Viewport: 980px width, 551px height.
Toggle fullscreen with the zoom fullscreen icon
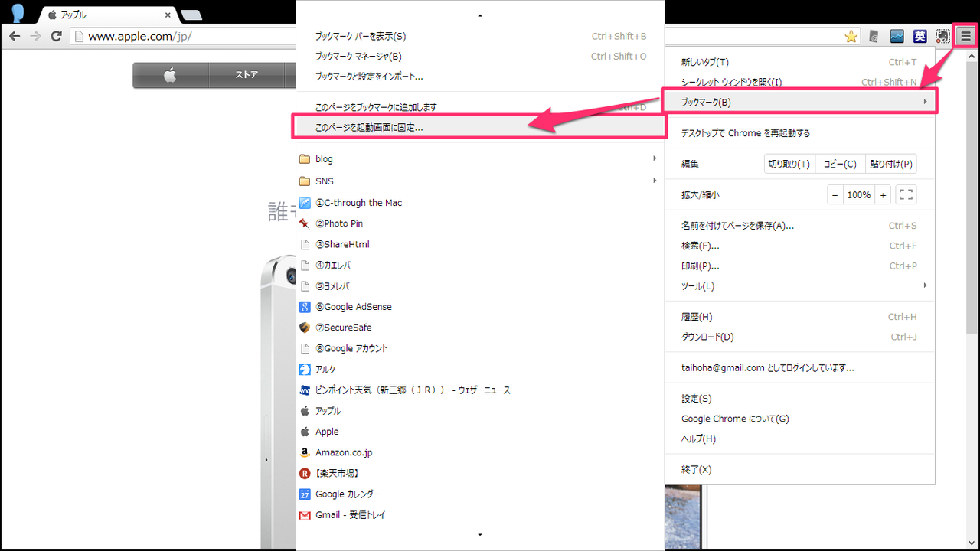click(x=906, y=195)
